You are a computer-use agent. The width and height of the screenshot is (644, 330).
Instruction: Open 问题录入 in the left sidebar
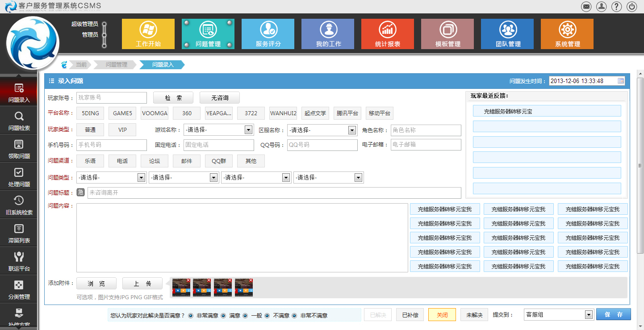(19, 92)
